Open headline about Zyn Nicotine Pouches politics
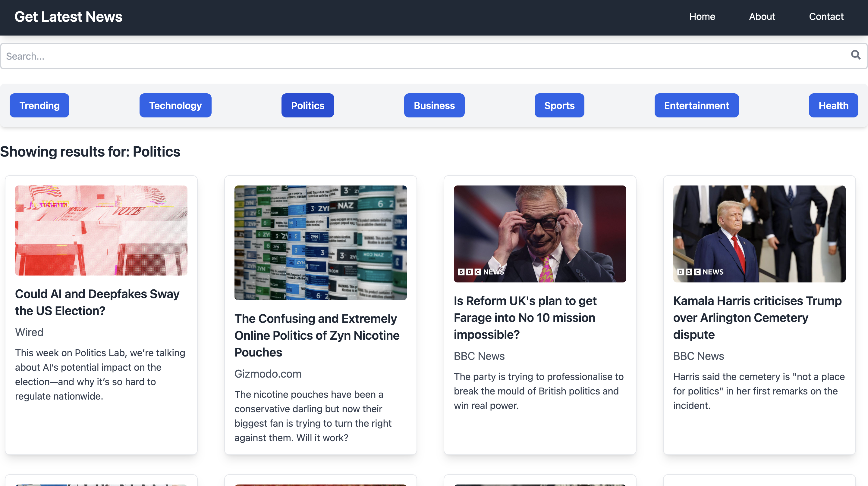The width and height of the screenshot is (868, 486). coord(317,335)
